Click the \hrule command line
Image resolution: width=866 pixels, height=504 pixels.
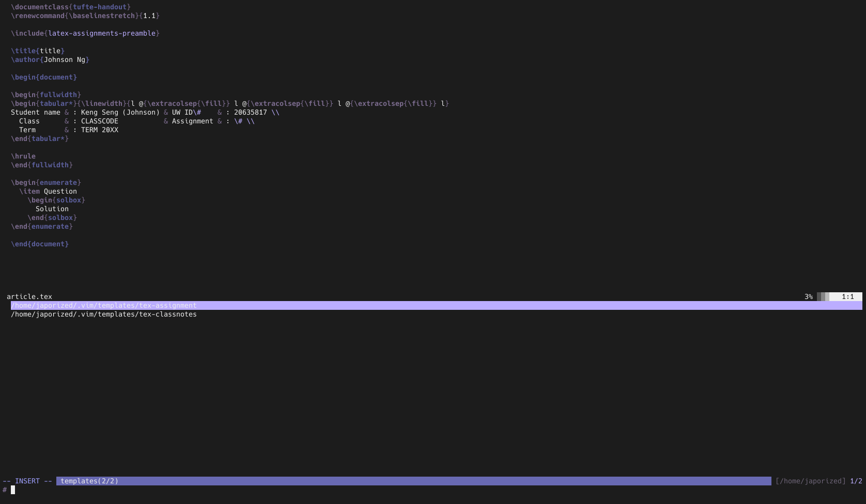(x=23, y=156)
